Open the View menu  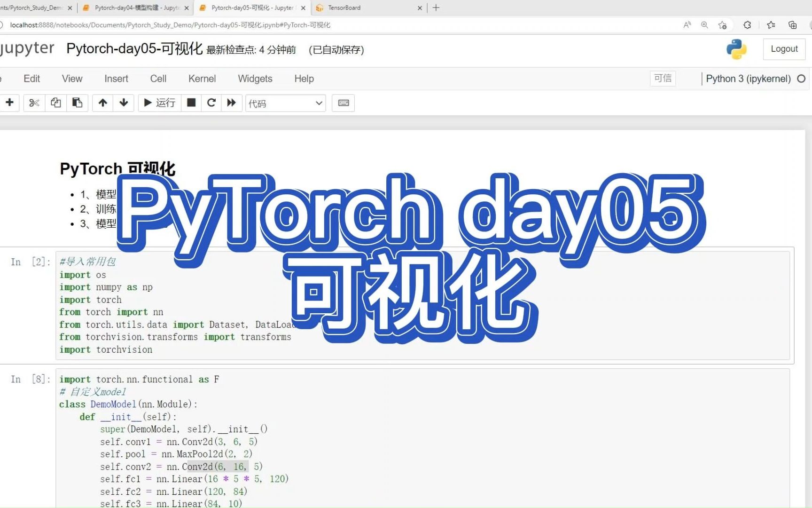(72, 79)
